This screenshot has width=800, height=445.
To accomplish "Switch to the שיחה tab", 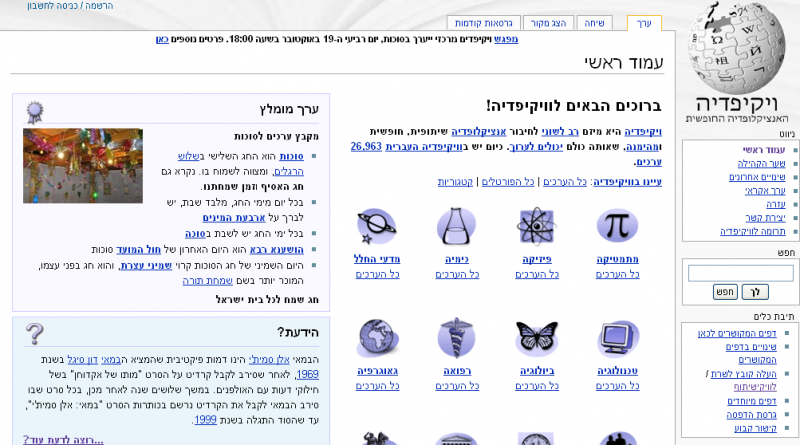I will click(x=594, y=23).
